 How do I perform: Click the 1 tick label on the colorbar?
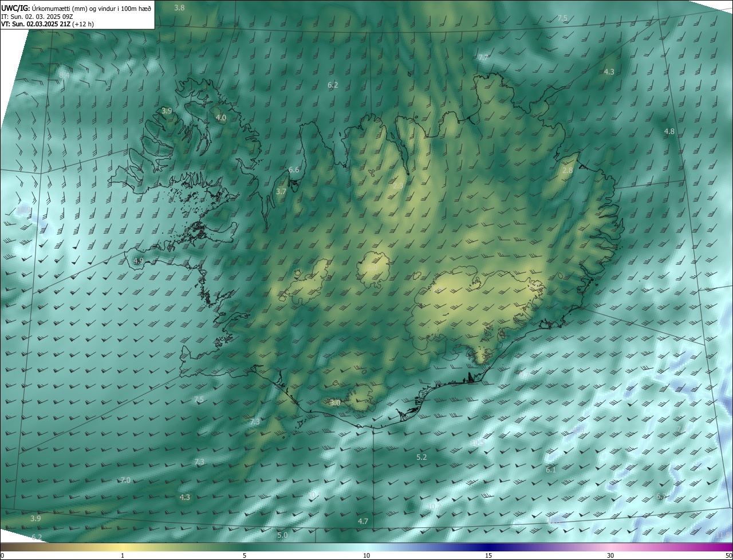pyautogui.click(x=123, y=555)
